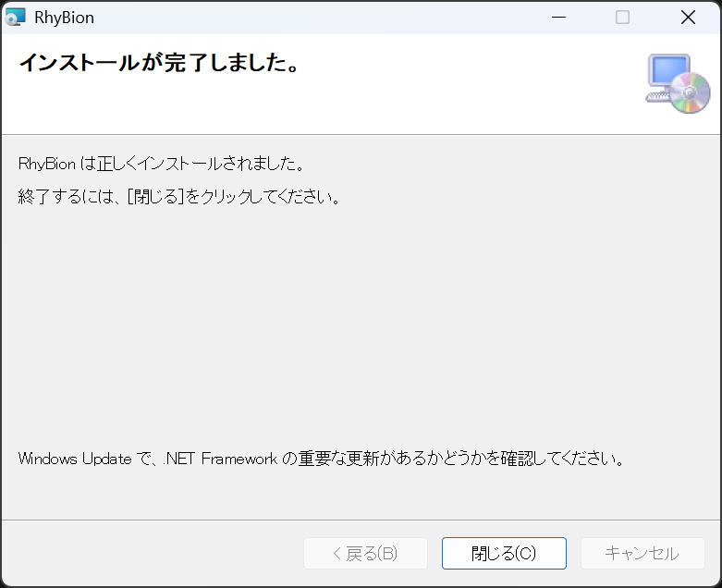Screen dimensions: 722x588
Task: Minimize the RhyBion installer window
Action: coord(558,18)
